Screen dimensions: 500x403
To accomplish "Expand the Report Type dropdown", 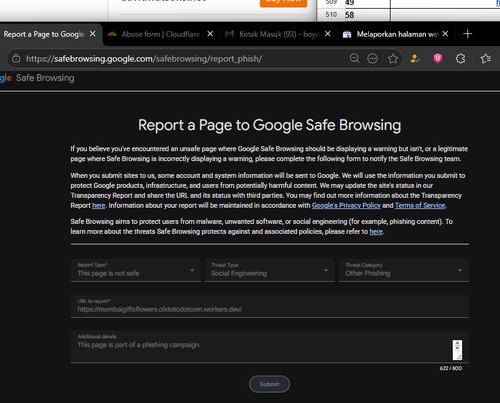I will [x=136, y=270].
